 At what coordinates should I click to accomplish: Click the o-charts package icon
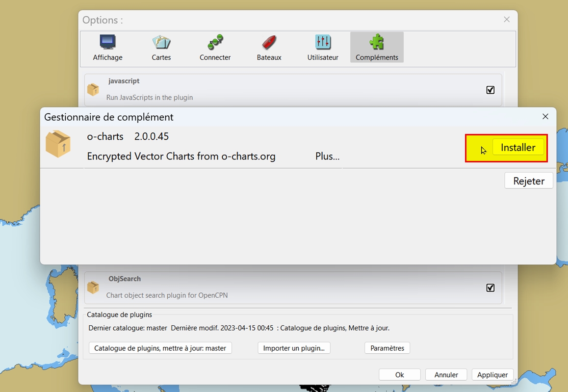(58, 144)
